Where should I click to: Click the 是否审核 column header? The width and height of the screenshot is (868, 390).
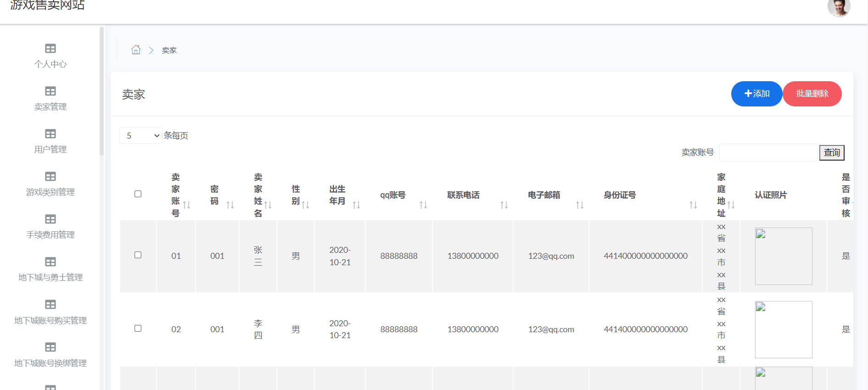[x=846, y=195]
